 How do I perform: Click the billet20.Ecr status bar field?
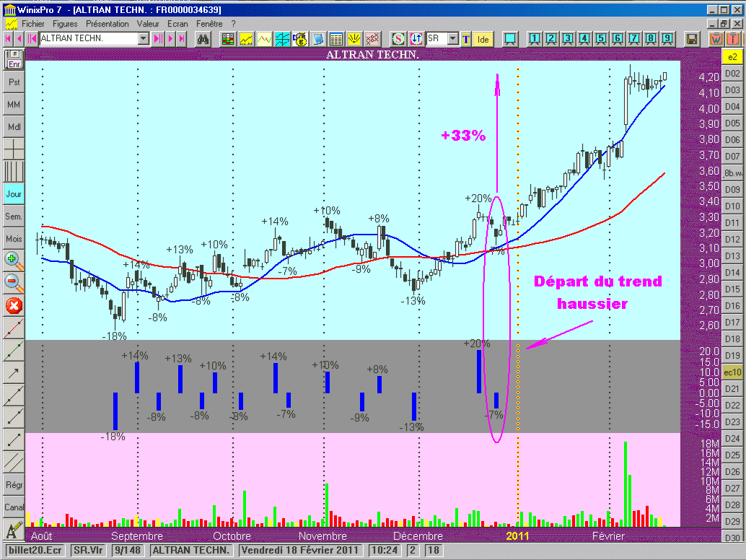(35, 551)
